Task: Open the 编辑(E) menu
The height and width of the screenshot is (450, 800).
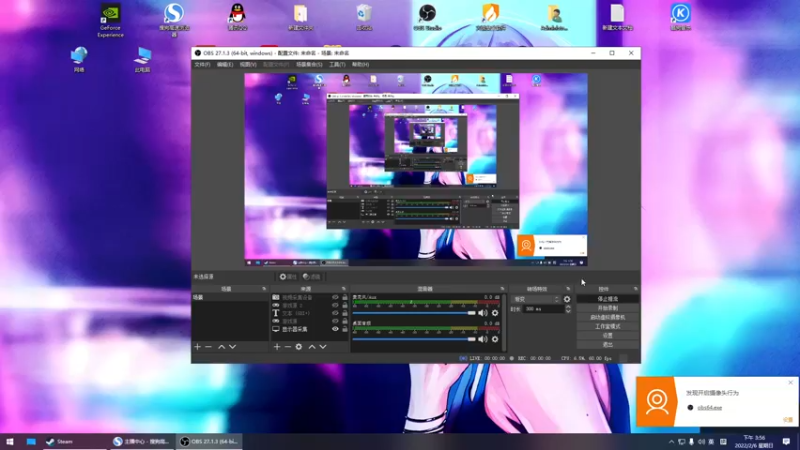Action: (225, 65)
